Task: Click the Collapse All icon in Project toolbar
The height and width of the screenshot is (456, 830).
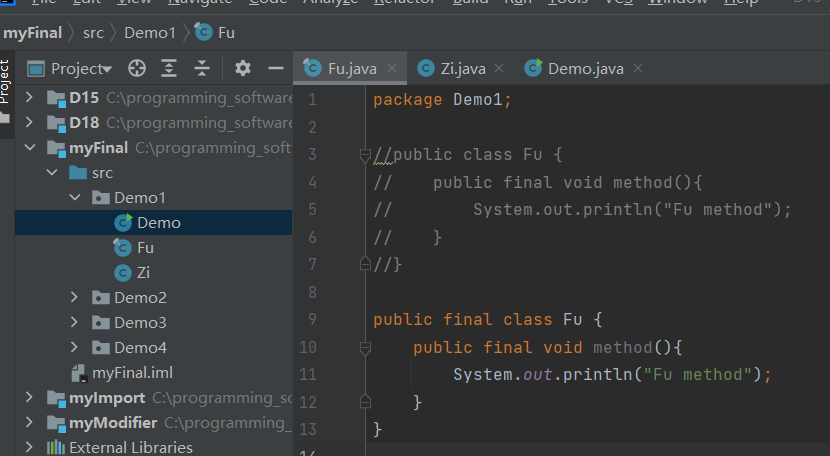Action: point(202,68)
